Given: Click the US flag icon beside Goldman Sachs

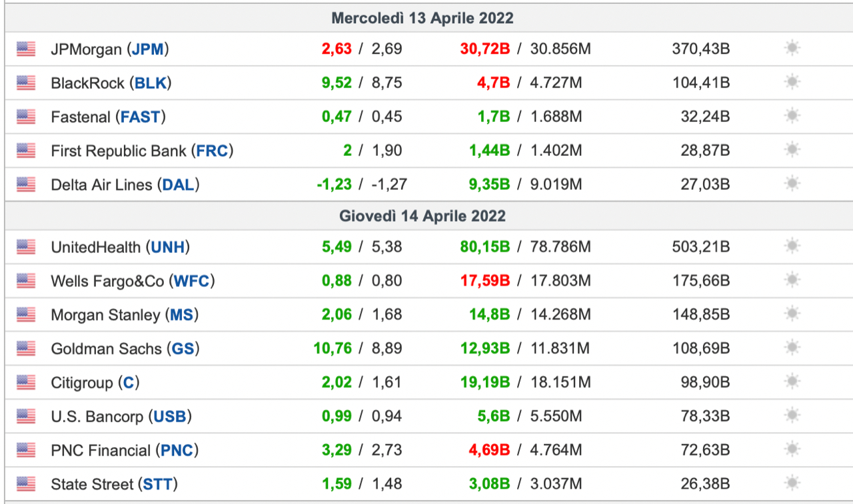Looking at the screenshot, I should (26, 348).
